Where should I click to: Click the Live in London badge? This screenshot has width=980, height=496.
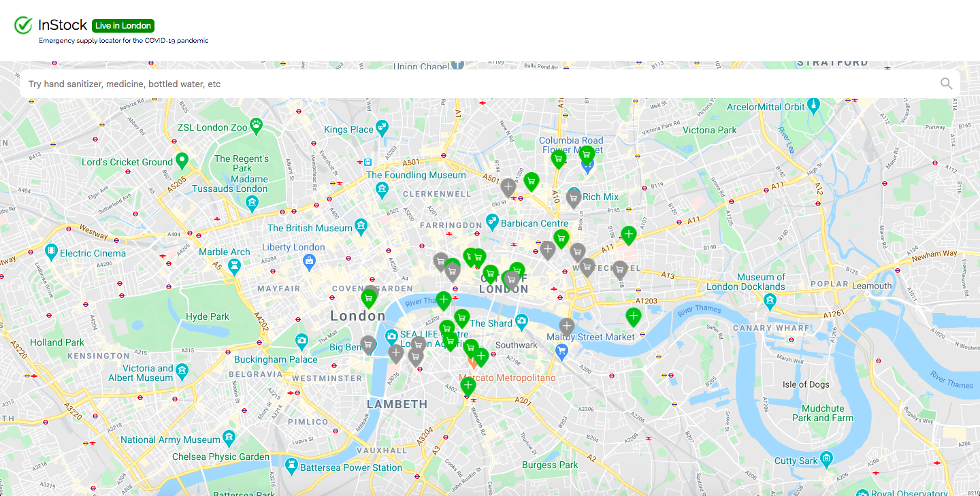(x=123, y=26)
